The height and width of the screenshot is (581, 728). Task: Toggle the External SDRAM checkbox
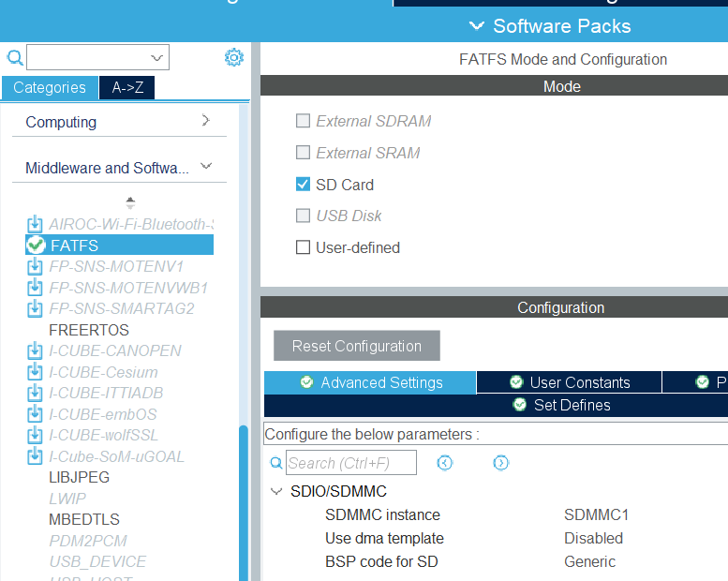303,121
